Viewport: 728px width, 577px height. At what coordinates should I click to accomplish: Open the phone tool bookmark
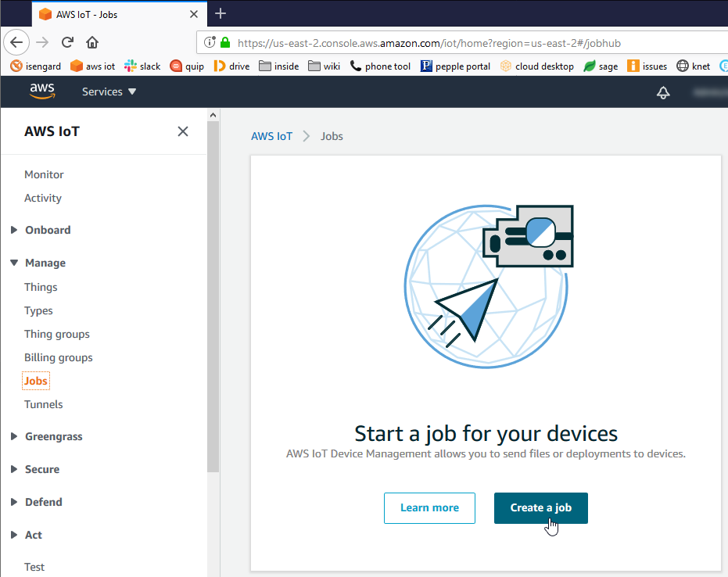click(x=380, y=66)
